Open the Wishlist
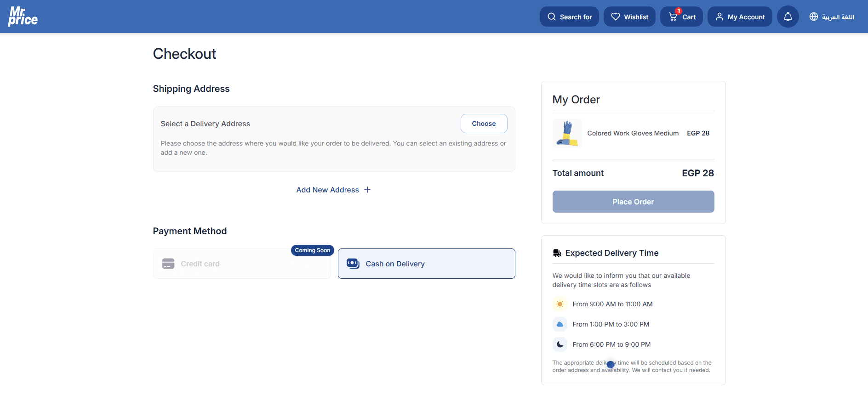This screenshot has height=400, width=868. (629, 17)
